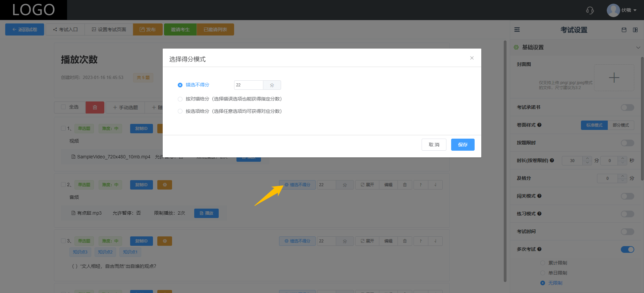Check the question 2 checkbox
The height and width of the screenshot is (293, 644).
tap(63, 185)
